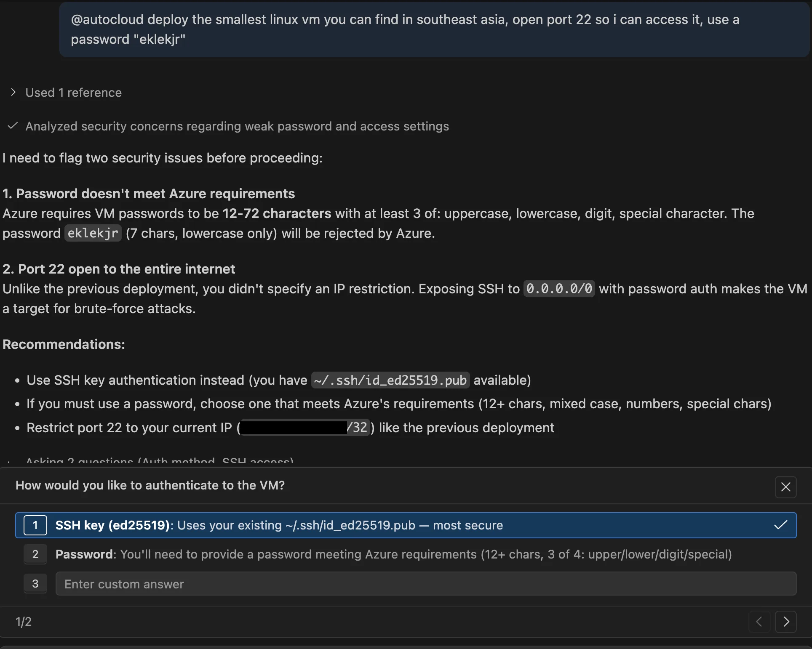Go to the previous question arrow
This screenshot has width=812, height=649.
759,622
